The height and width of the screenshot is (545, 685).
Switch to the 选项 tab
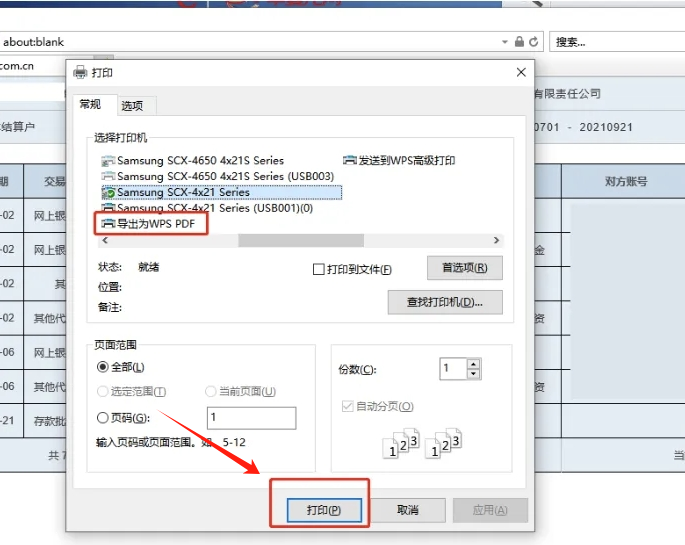pos(132,105)
